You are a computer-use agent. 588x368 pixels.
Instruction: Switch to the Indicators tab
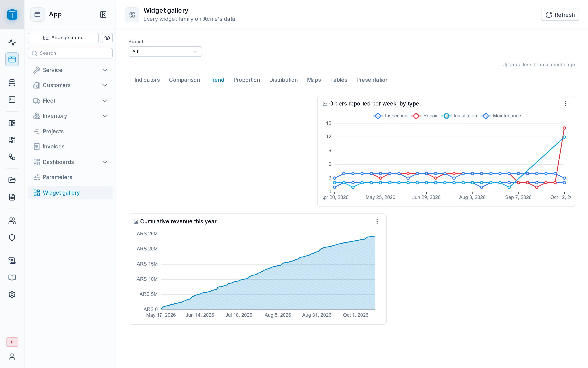click(x=147, y=80)
